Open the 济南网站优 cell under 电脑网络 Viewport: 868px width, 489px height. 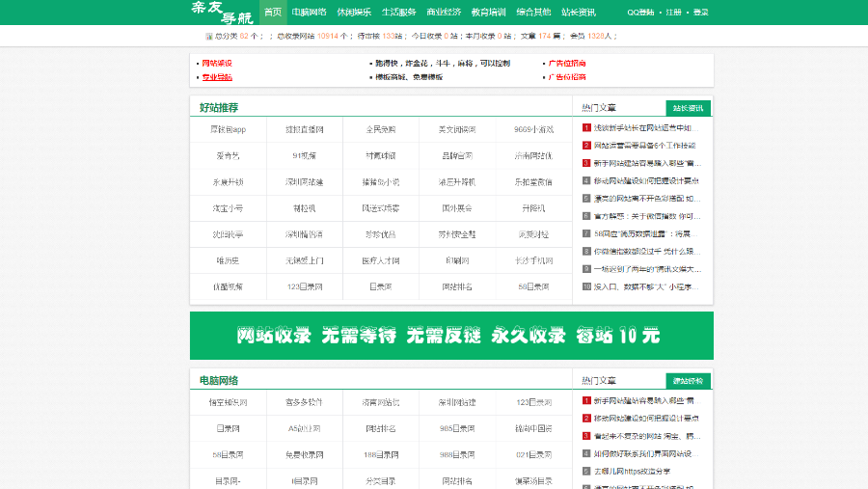coord(381,402)
